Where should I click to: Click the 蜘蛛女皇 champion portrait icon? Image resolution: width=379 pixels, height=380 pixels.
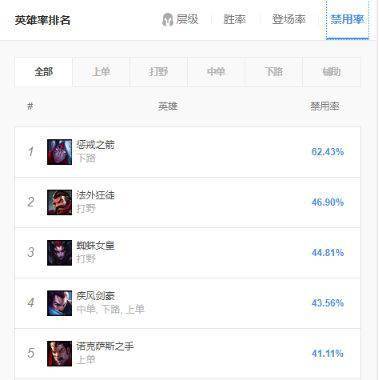59,253
